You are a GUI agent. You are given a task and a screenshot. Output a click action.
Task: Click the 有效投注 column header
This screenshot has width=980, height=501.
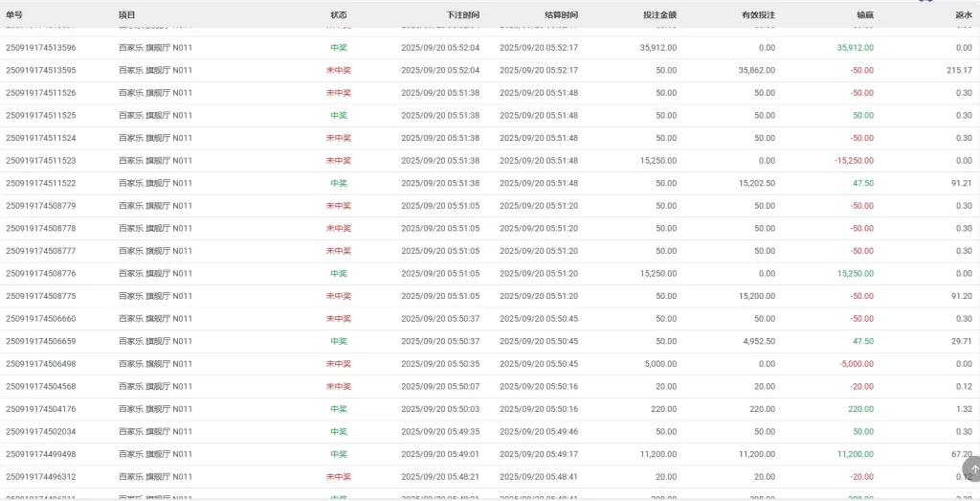(758, 15)
